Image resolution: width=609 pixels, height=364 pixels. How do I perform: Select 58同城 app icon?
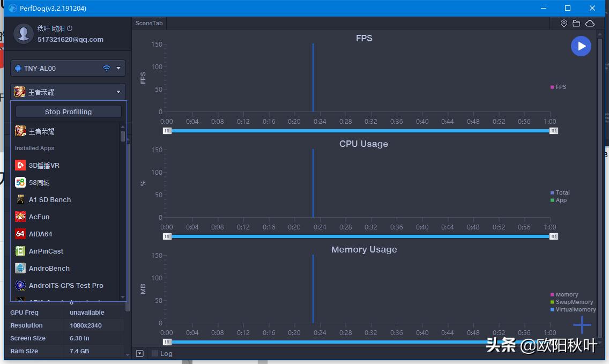20,183
